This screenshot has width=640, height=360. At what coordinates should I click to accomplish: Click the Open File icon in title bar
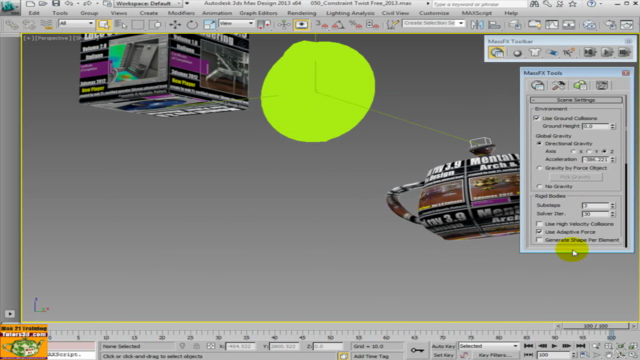[42, 4]
